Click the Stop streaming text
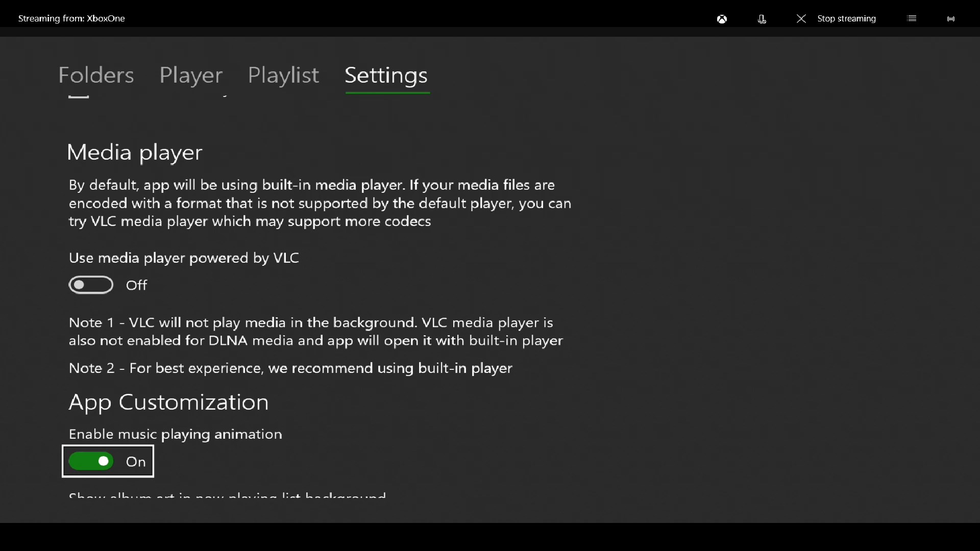The width and height of the screenshot is (980, 551). tap(846, 18)
